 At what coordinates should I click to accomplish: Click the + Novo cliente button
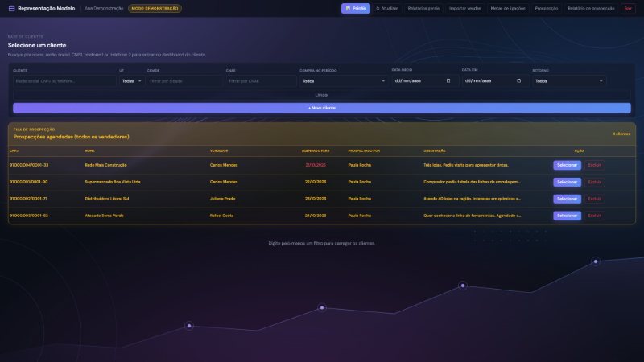click(321, 108)
